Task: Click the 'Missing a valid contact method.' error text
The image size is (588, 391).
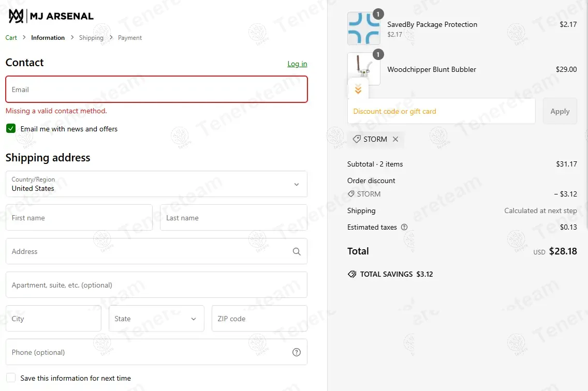Action: [x=56, y=111]
